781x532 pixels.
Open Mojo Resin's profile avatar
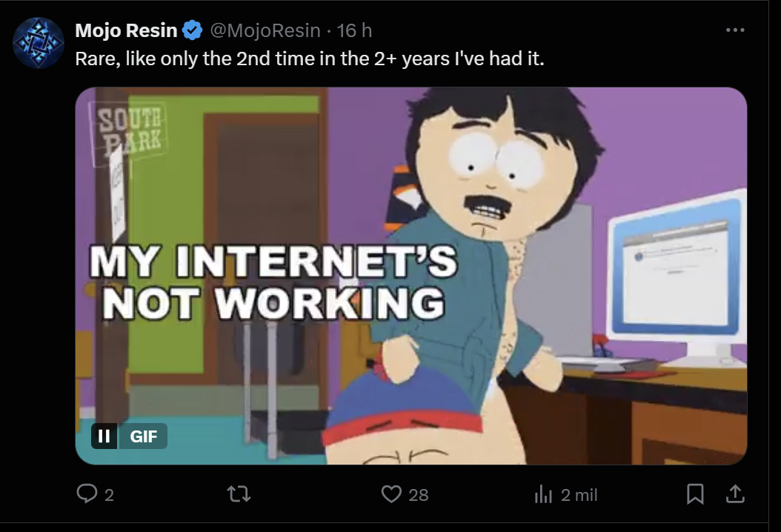pos(39,43)
